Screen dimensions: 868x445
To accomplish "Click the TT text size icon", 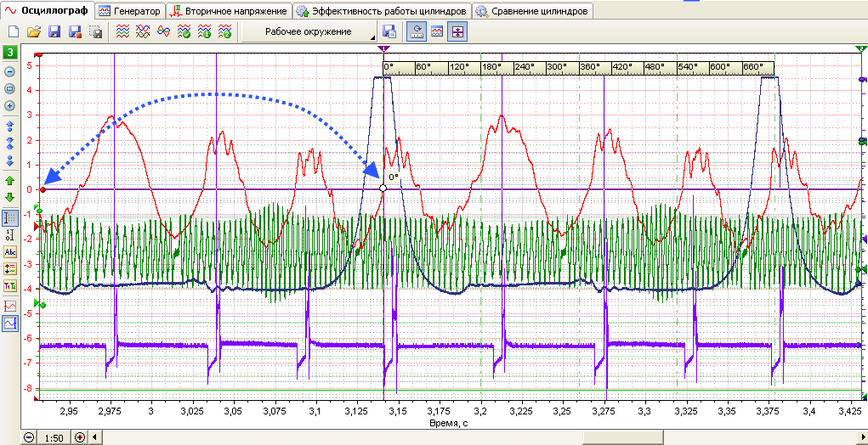I will (x=10, y=286).
